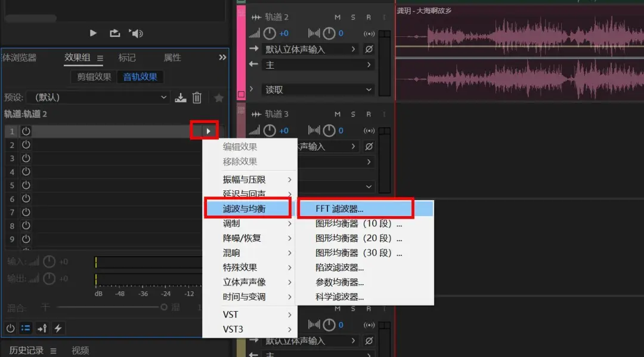Click the favorite star icon
Screen dimensions: 644x357
pos(219,98)
